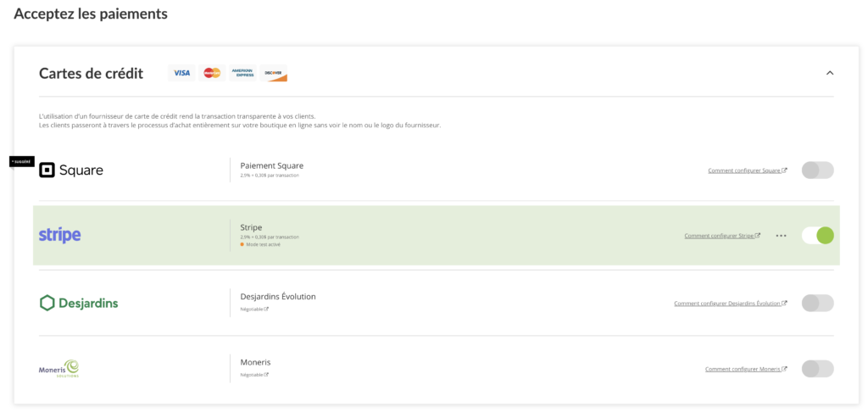Screen dimensions: 868x413
Task: Enable the Paiement Square toggle
Action: [x=817, y=170]
